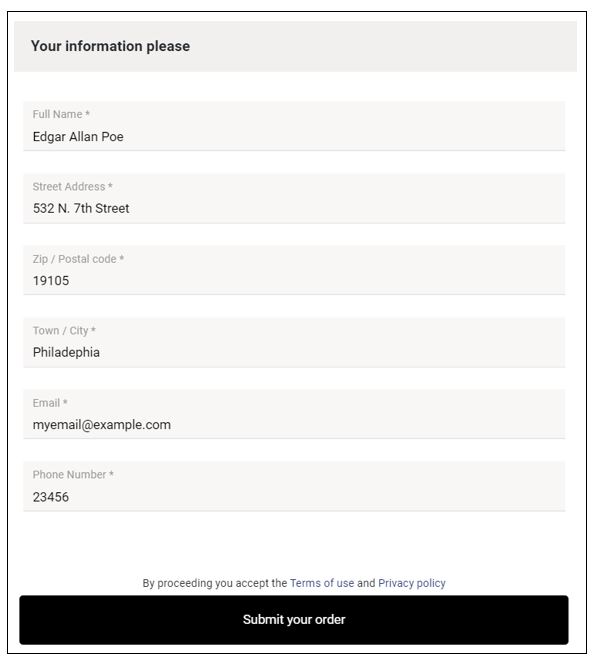The width and height of the screenshot is (596, 665).
Task: Click the Phone Number field
Action: coord(294,486)
